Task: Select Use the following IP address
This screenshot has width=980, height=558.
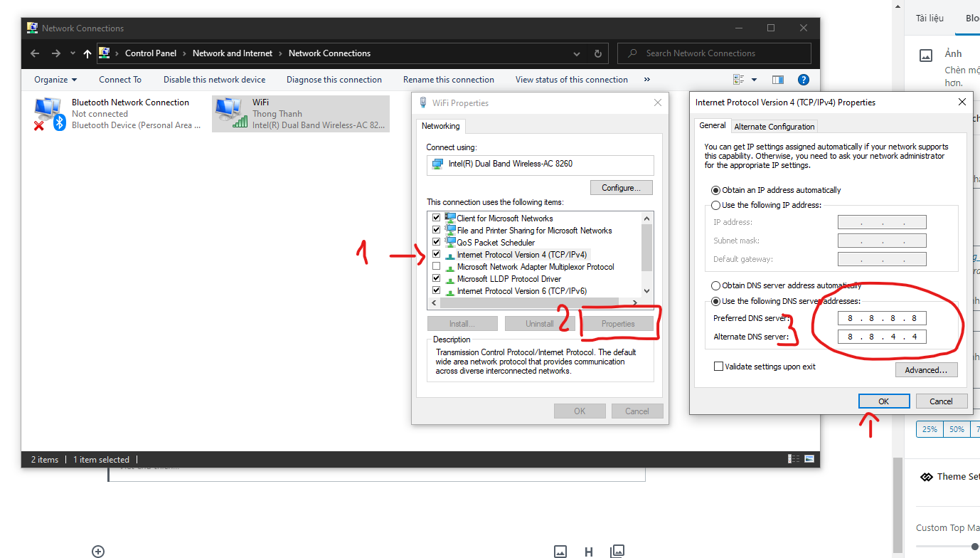Action: click(x=767, y=205)
